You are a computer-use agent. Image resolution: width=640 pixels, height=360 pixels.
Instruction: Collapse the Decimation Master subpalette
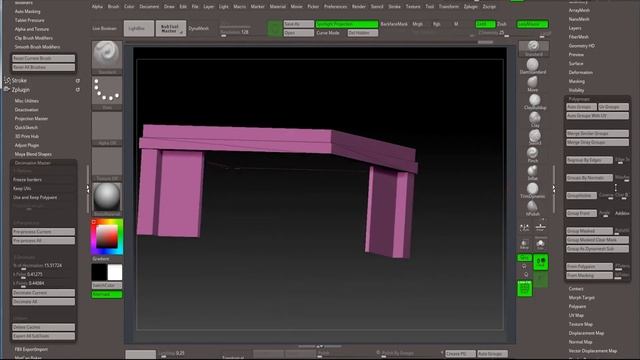33,163
